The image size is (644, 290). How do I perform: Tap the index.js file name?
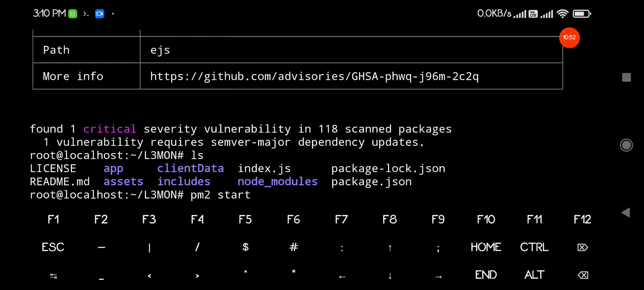264,168
